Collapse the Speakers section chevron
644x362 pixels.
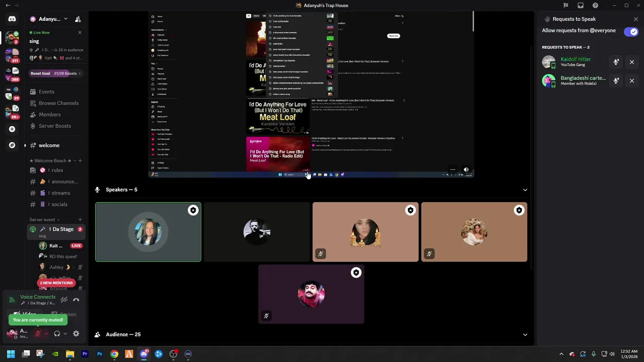click(x=525, y=190)
